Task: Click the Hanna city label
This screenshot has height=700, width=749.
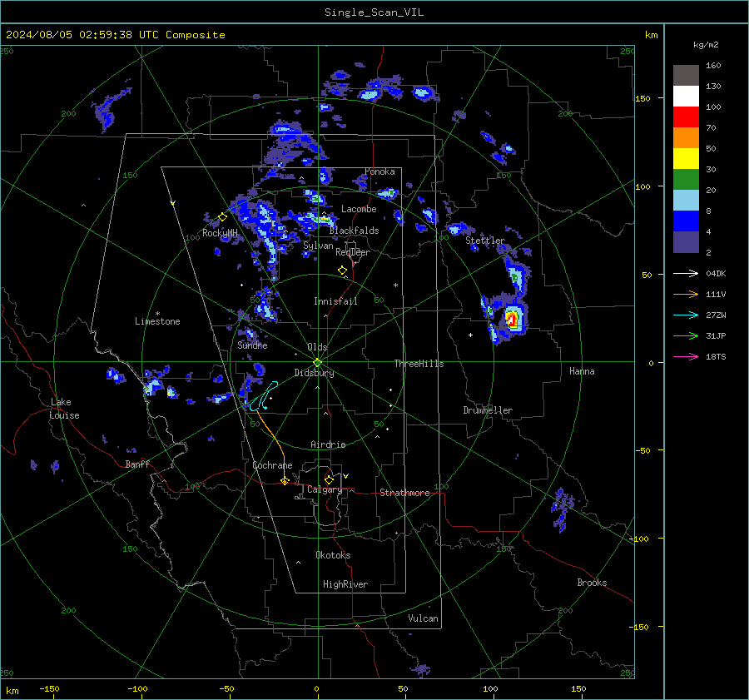Action: pyautogui.click(x=582, y=371)
